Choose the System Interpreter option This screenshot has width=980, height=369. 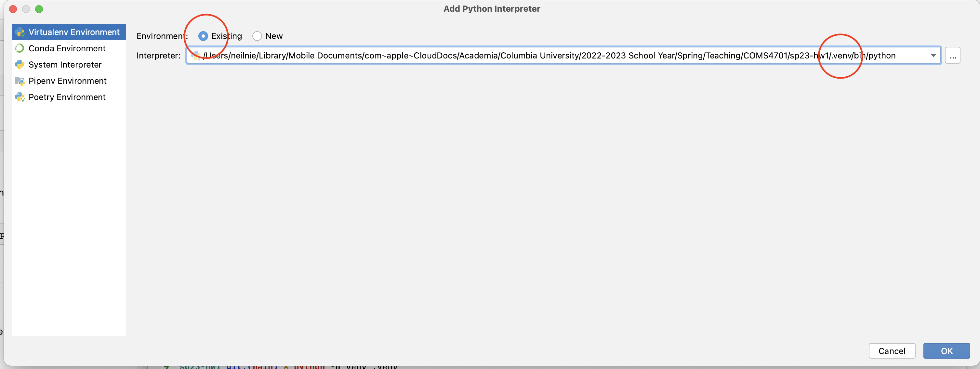pyautogui.click(x=65, y=65)
